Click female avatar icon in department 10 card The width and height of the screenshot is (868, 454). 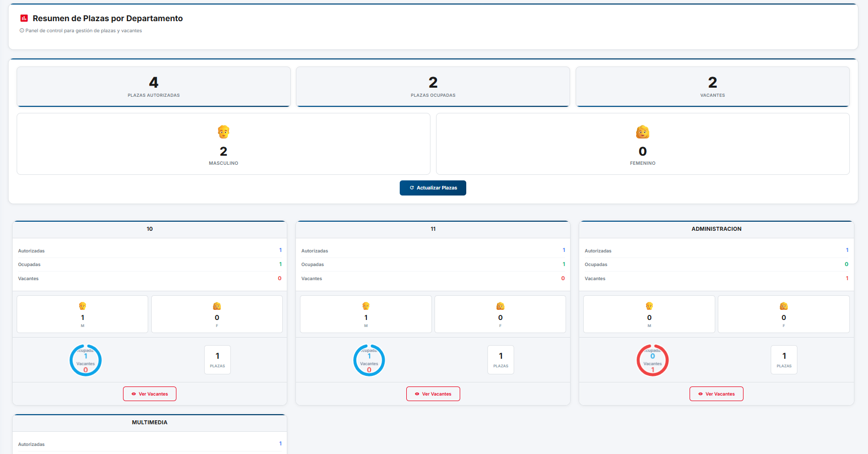coord(217,306)
